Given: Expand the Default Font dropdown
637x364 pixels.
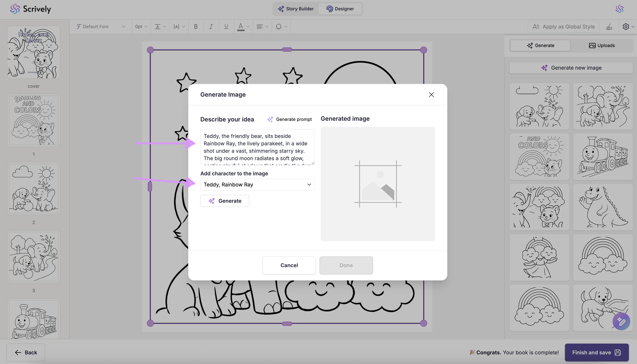Looking at the screenshot, I should pos(101,26).
